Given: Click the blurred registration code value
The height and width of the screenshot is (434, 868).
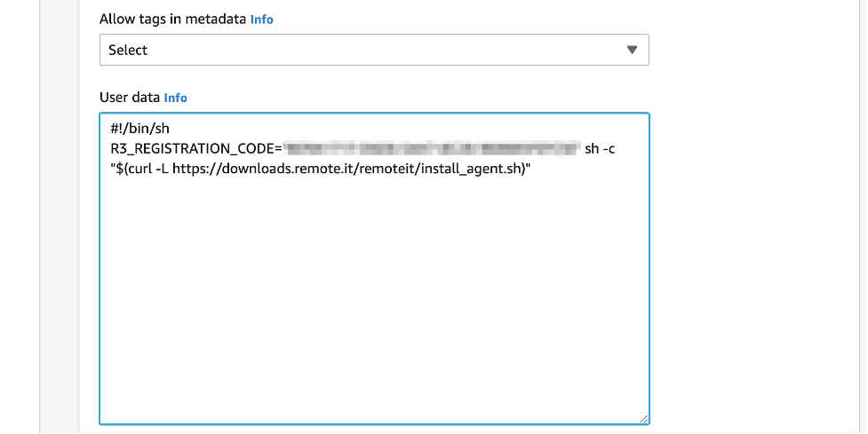Looking at the screenshot, I should point(431,148).
